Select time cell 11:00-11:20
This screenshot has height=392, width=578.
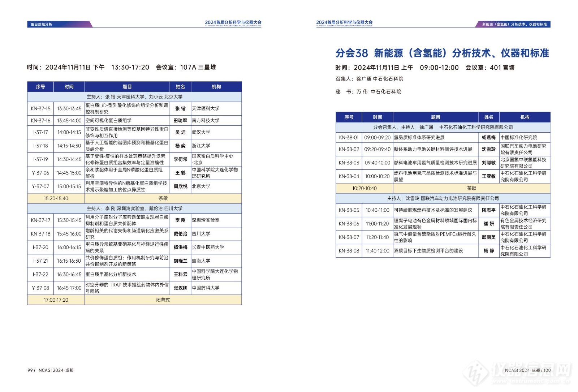[378, 224]
